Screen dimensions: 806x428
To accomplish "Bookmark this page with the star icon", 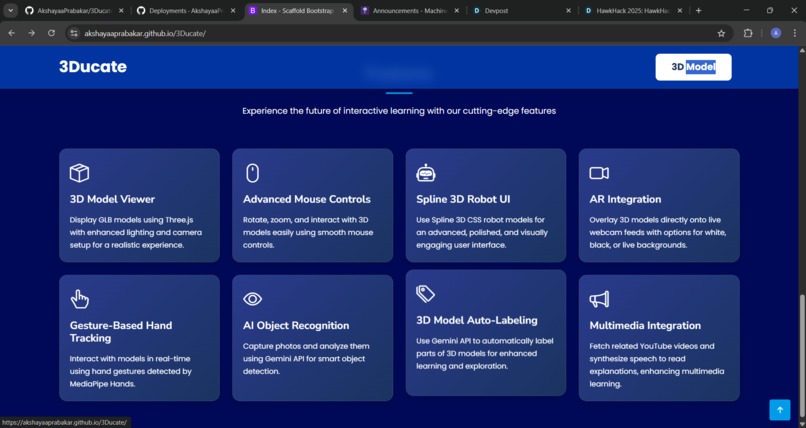I will pyautogui.click(x=721, y=33).
